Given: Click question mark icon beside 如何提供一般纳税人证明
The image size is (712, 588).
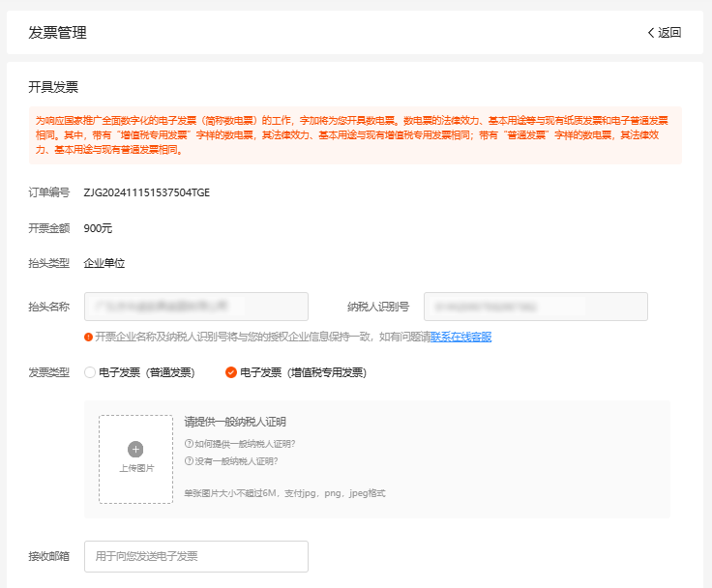Looking at the screenshot, I should [189, 444].
